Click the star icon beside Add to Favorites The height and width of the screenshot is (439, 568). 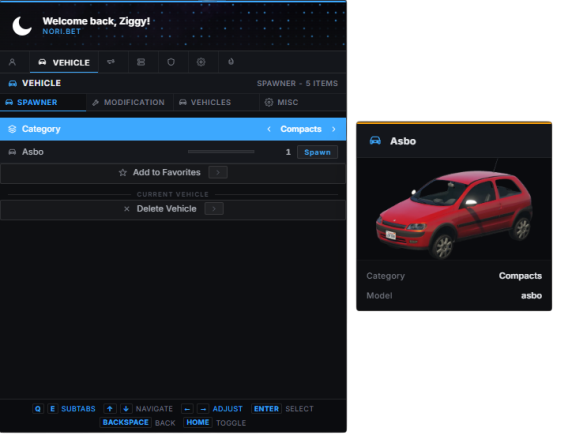pyautogui.click(x=123, y=173)
